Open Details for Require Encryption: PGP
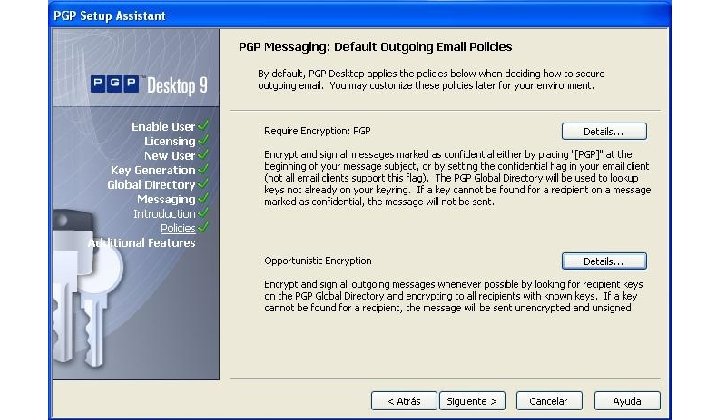The height and width of the screenshot is (420, 720). pyautogui.click(x=604, y=131)
